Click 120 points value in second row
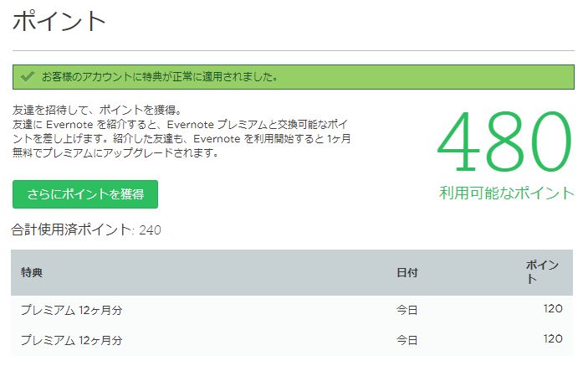Screen dimensions: 588x366 pyautogui.click(x=552, y=339)
